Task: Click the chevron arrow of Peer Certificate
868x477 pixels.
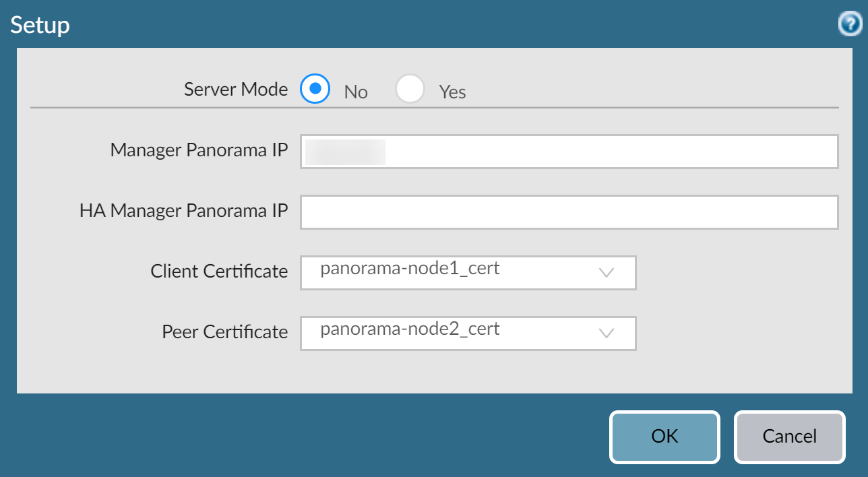Action: 607,333
